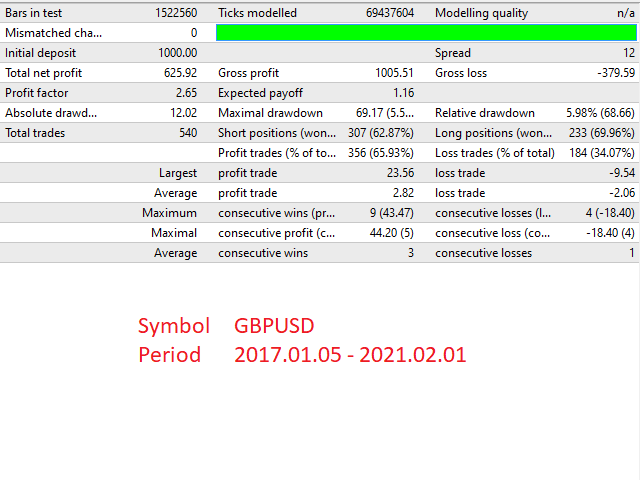Click the red Period label

(x=169, y=354)
